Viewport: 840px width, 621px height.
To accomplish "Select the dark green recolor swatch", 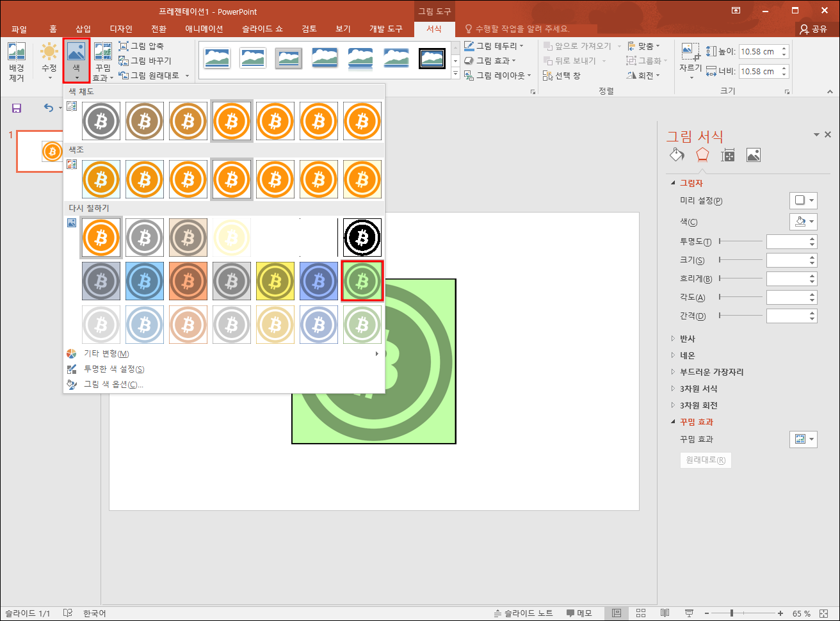I will pos(362,281).
